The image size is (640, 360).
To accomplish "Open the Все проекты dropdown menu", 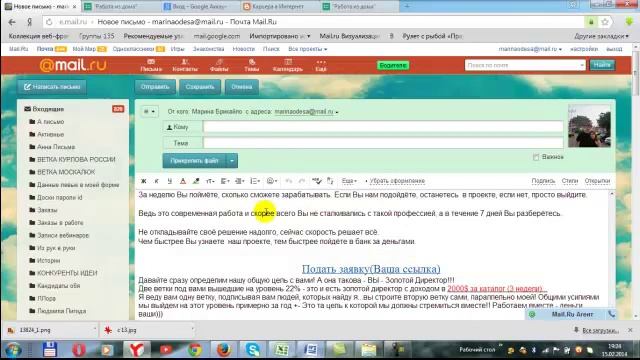I will 308,49.
